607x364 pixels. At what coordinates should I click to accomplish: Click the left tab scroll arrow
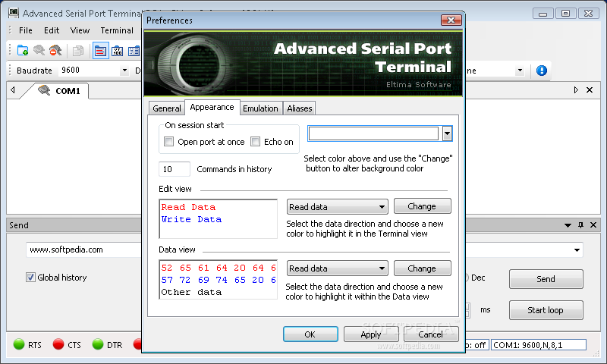(13, 90)
